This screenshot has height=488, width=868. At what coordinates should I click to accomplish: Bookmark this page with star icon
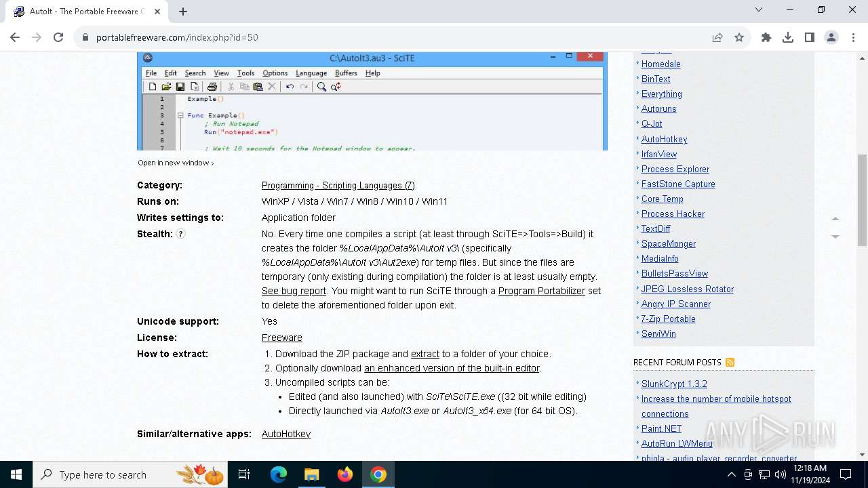[x=739, y=37]
